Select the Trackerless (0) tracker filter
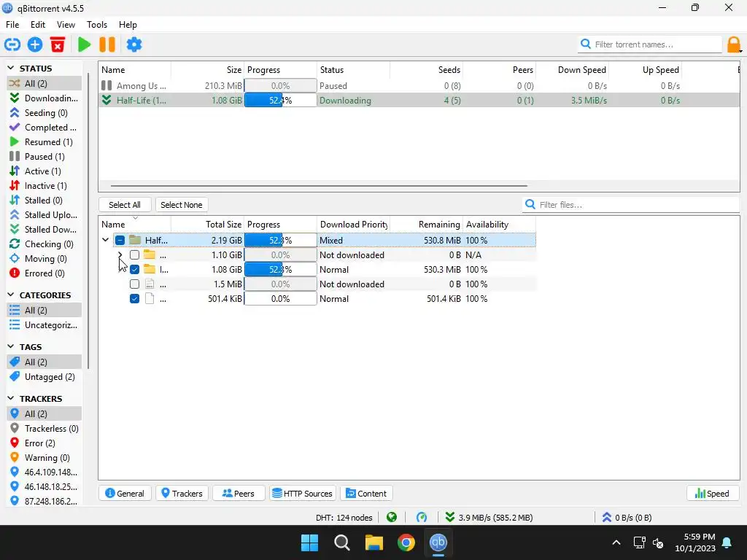Viewport: 747px width, 560px height. 44,429
